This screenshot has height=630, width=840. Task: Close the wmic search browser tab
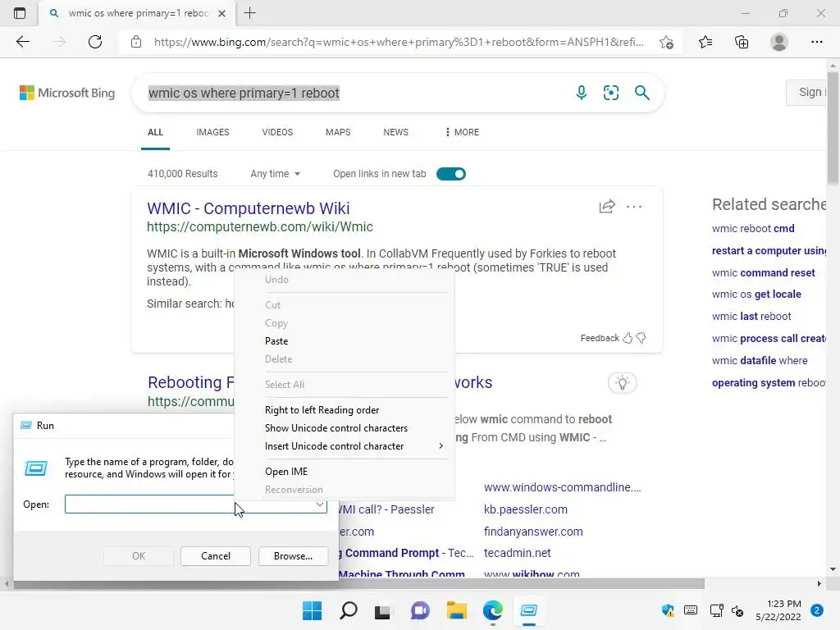point(221,13)
